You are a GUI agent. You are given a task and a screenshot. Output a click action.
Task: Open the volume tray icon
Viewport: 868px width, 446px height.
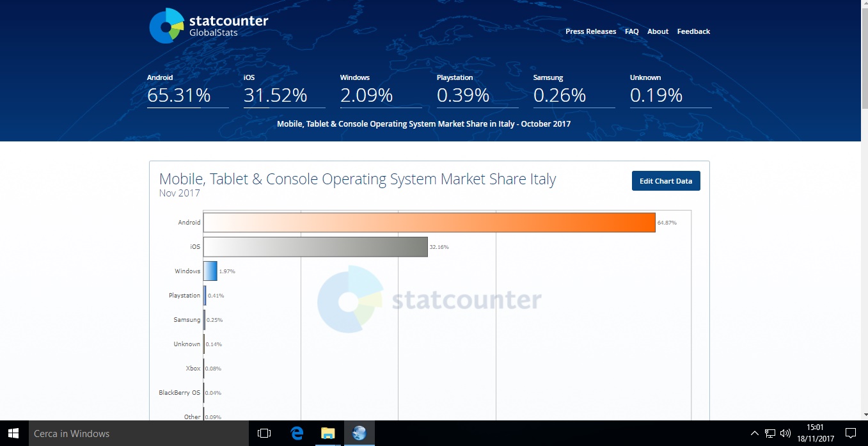point(786,433)
